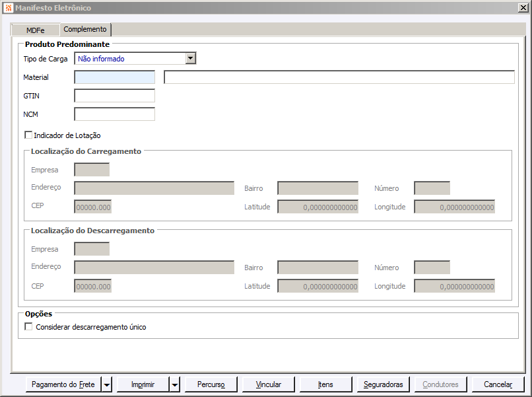Click the Pagamento do Frete button
This screenshot has height=397, width=532.
coord(63,384)
